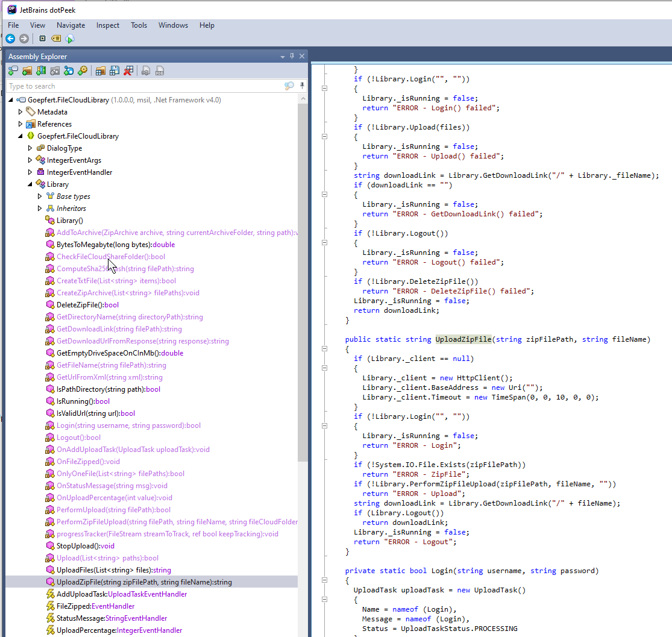The height and width of the screenshot is (637, 672).
Task: Expand the References node
Action: point(20,124)
